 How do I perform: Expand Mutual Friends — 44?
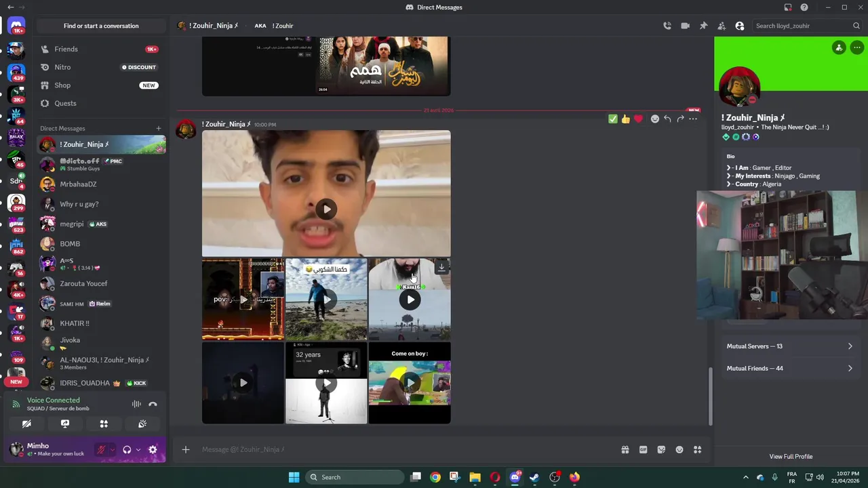[x=790, y=369]
